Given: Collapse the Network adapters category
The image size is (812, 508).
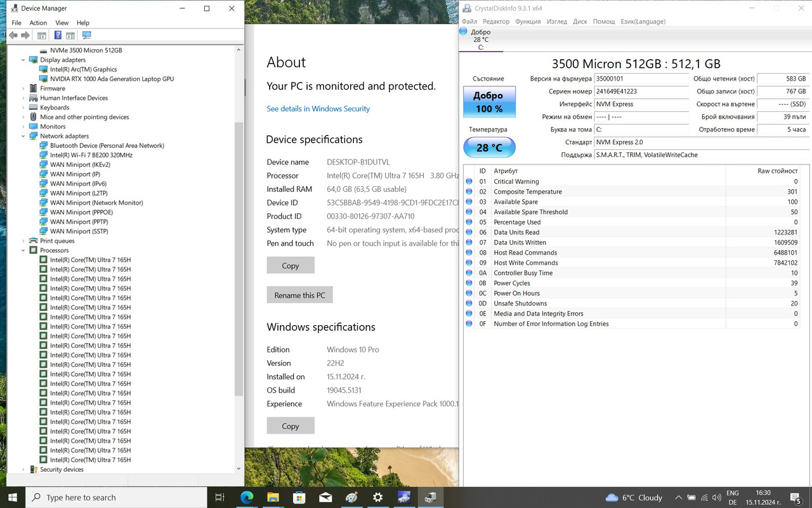Looking at the screenshot, I should click(23, 136).
